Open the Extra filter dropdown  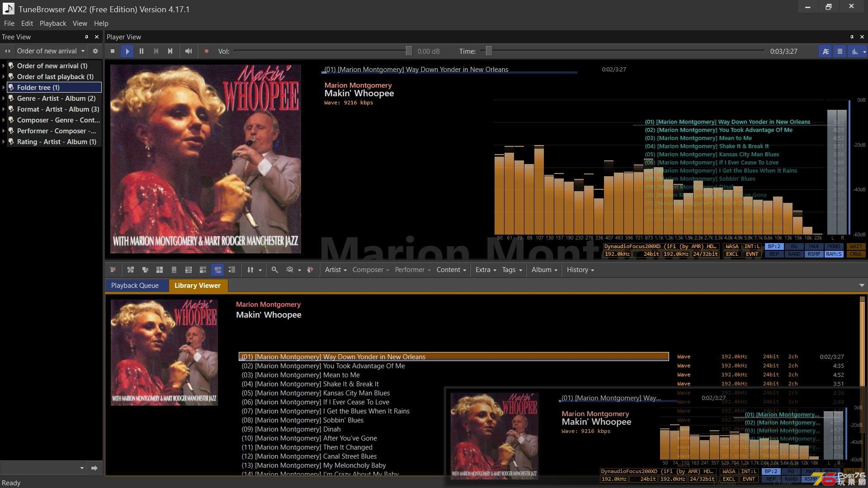[486, 270]
